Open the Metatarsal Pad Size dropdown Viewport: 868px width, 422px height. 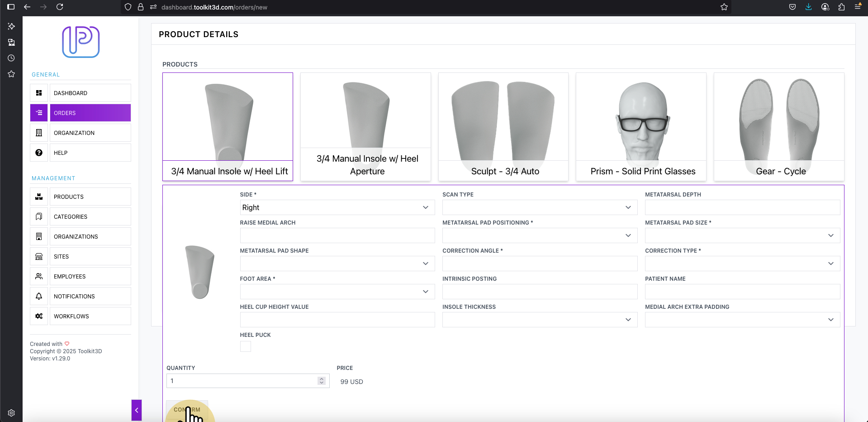[742, 235]
